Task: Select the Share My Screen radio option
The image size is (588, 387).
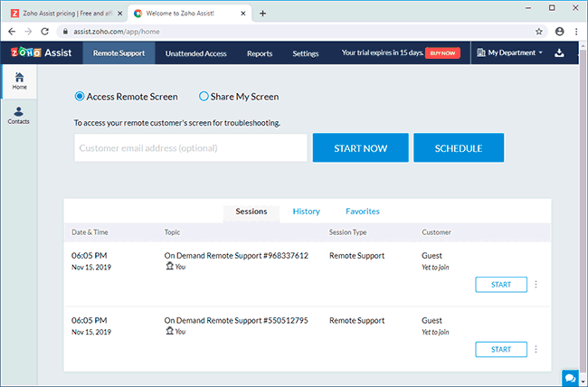Action: (204, 97)
